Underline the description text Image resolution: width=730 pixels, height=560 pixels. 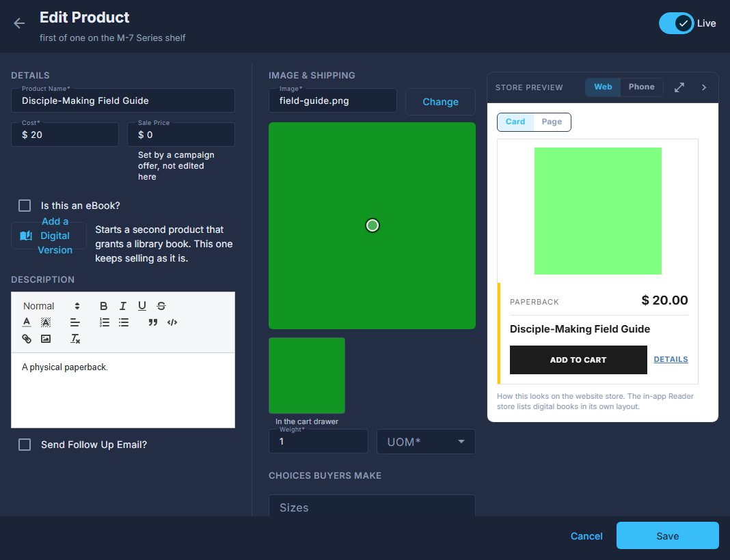pyautogui.click(x=142, y=306)
